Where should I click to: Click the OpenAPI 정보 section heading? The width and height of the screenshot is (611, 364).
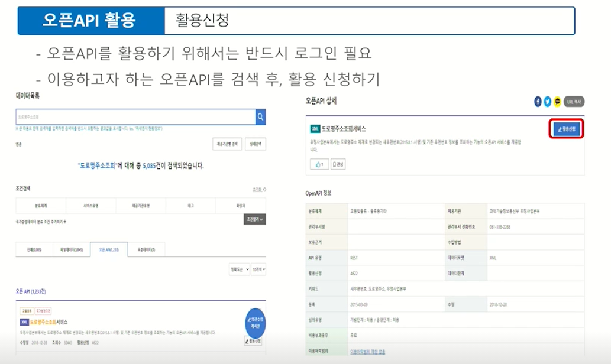pyautogui.click(x=318, y=193)
